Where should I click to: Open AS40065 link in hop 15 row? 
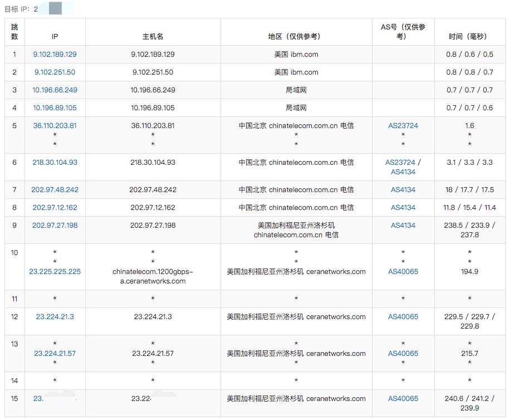[x=403, y=399]
